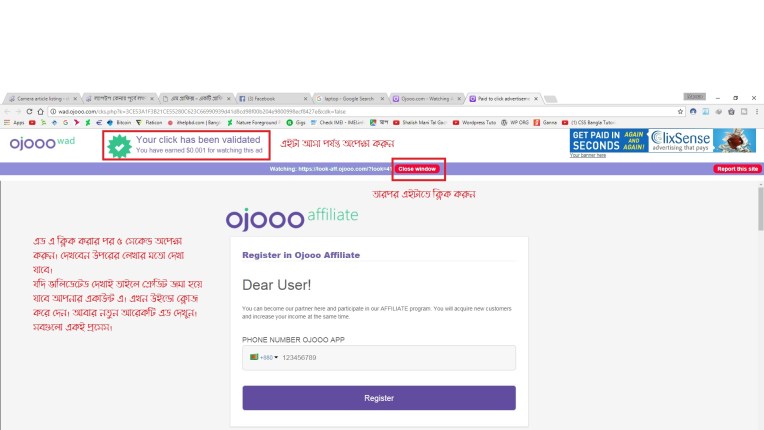Screen dimensions: 764x430
Task: Bookmark this page with the star icon
Action: (680, 111)
